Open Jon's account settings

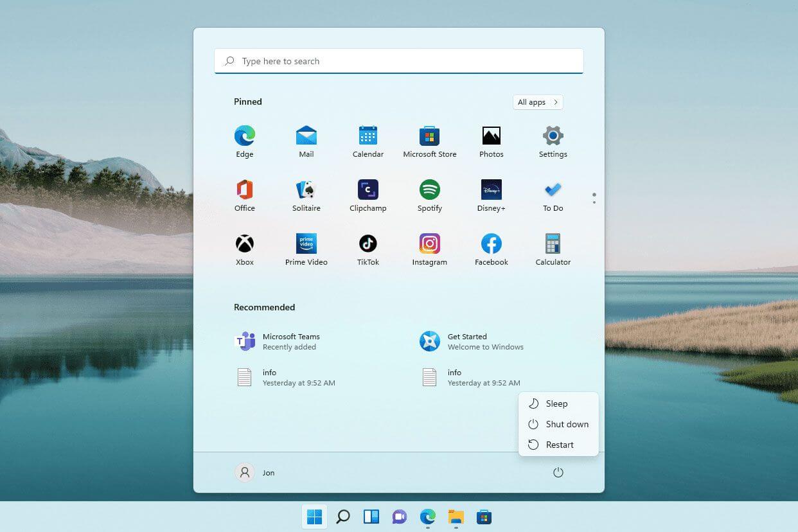256,472
